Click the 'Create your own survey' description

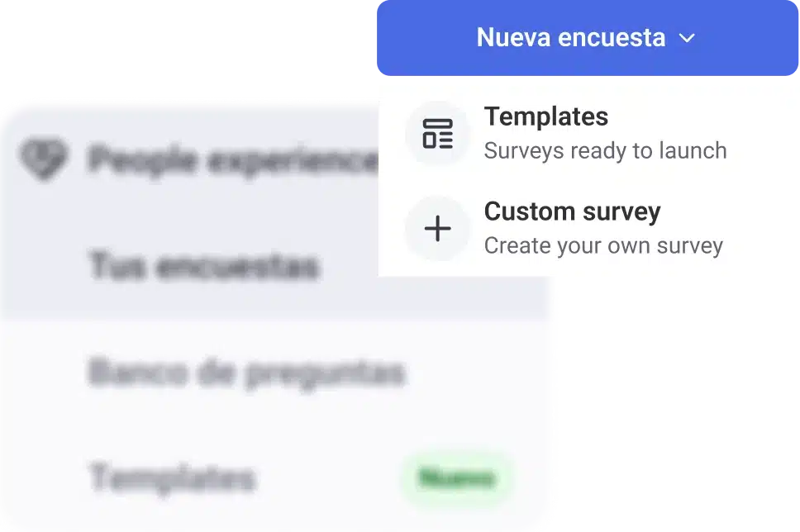pos(603,246)
